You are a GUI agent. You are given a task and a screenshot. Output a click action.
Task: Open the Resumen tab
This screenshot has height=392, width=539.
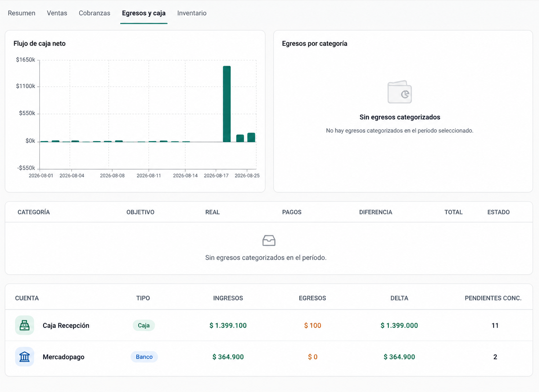tap(22, 13)
